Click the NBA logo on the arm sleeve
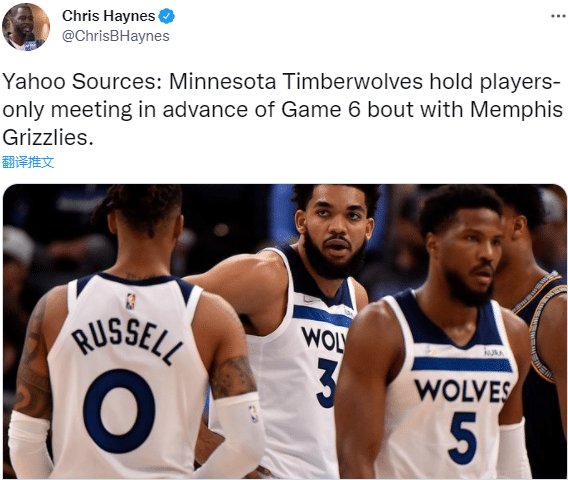The image size is (568, 480). point(254,414)
